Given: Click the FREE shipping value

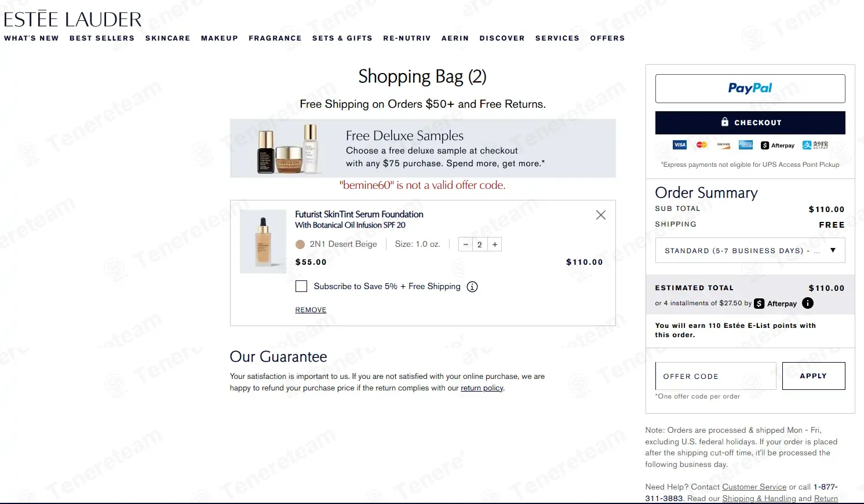Looking at the screenshot, I should [832, 225].
